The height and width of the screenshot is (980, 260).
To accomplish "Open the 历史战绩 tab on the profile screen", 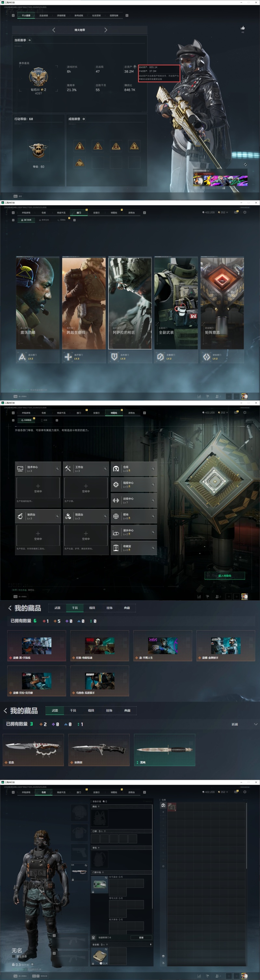I will click(43, 16).
